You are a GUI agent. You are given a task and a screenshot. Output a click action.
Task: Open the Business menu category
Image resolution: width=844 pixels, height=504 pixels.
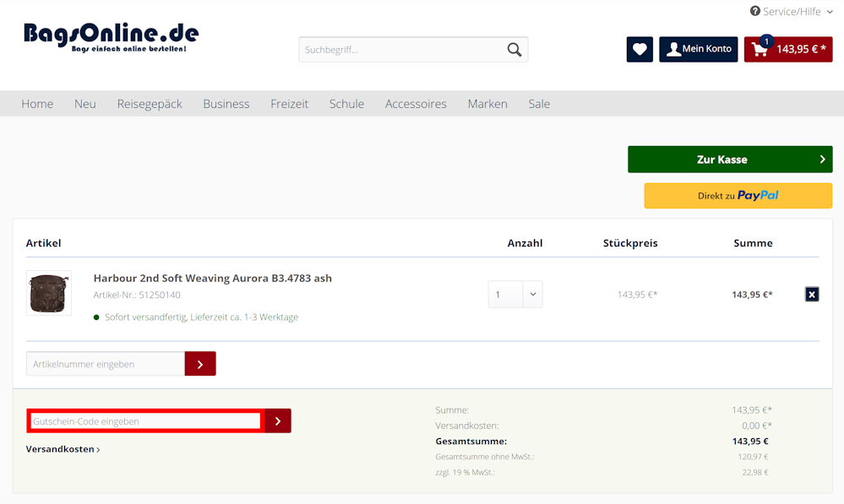[226, 104]
